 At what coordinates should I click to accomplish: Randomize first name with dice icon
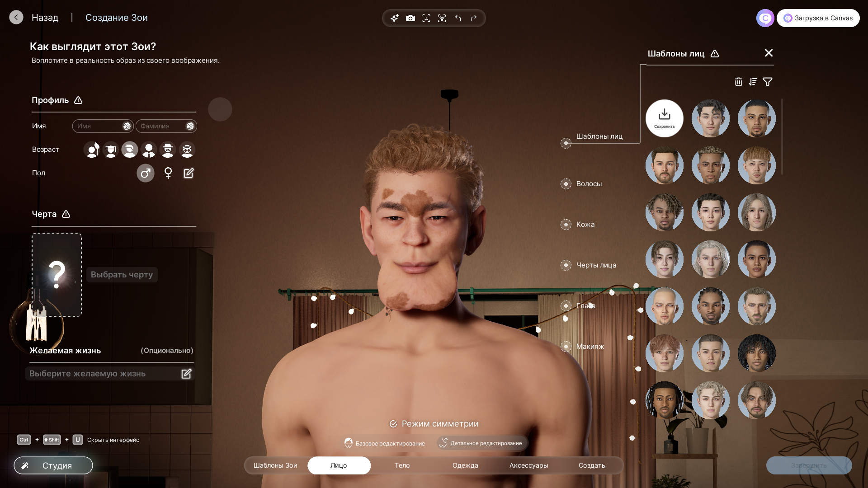tap(127, 127)
